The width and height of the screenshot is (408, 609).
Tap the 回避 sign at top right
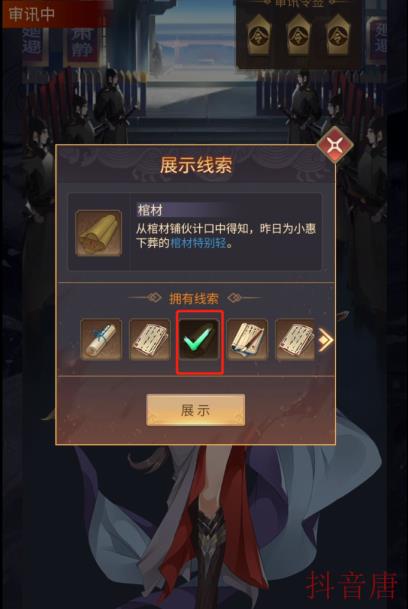click(379, 39)
